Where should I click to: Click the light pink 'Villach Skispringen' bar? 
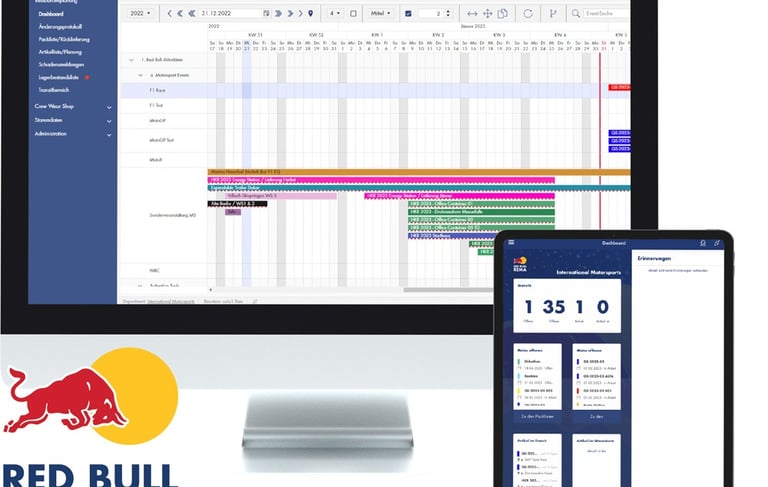(281, 196)
